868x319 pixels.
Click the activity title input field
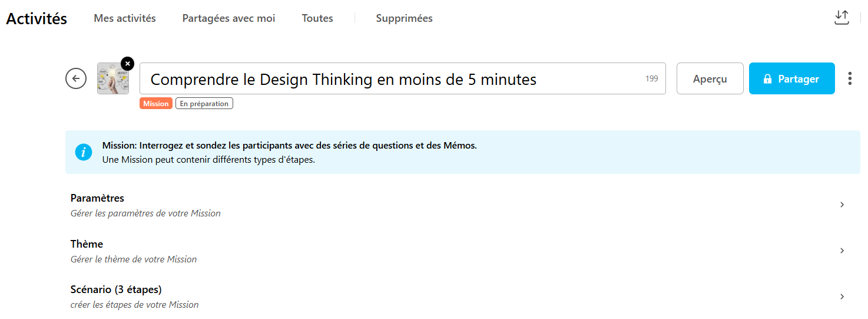pos(395,79)
